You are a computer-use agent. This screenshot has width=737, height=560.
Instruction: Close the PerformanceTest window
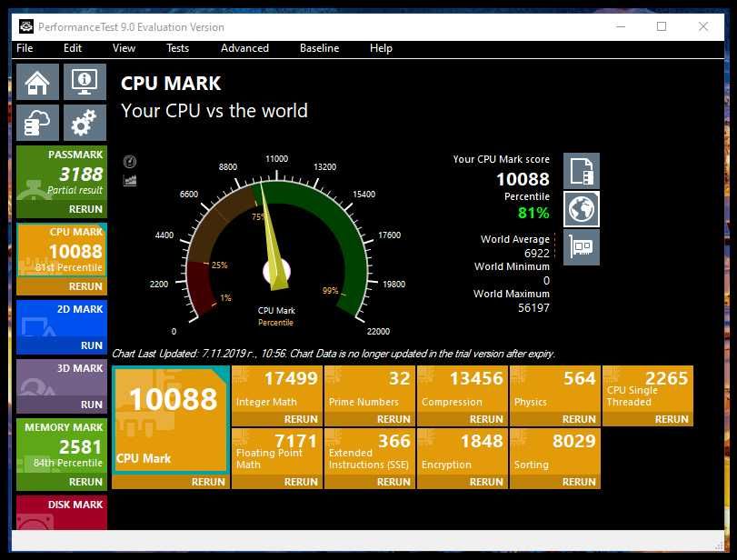703,26
